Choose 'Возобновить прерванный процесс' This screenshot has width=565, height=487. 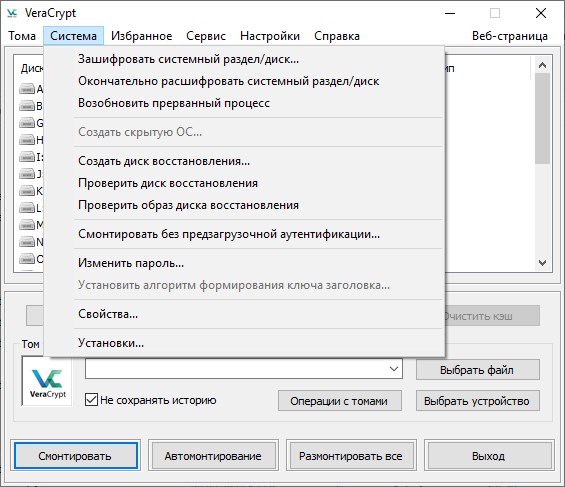click(x=245, y=103)
